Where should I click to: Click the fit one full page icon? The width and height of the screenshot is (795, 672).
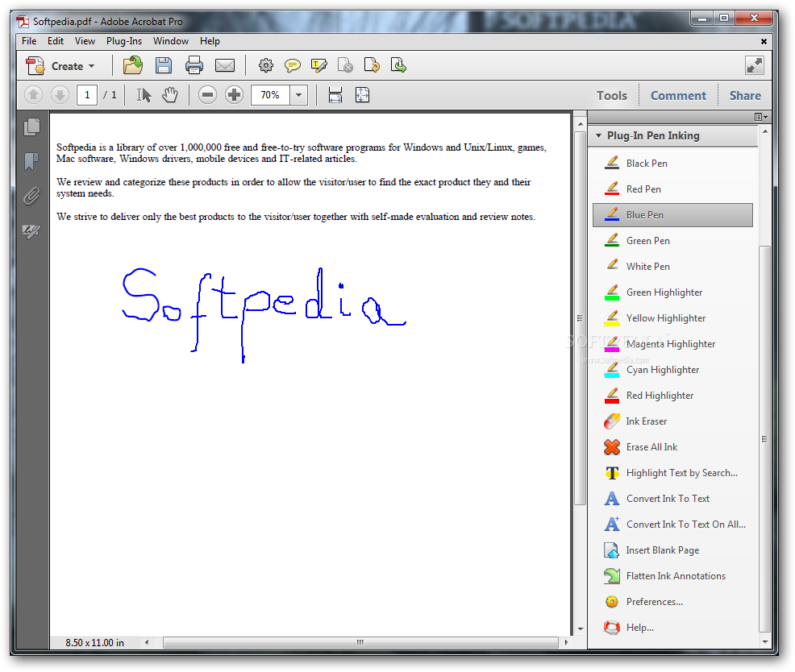(x=362, y=95)
